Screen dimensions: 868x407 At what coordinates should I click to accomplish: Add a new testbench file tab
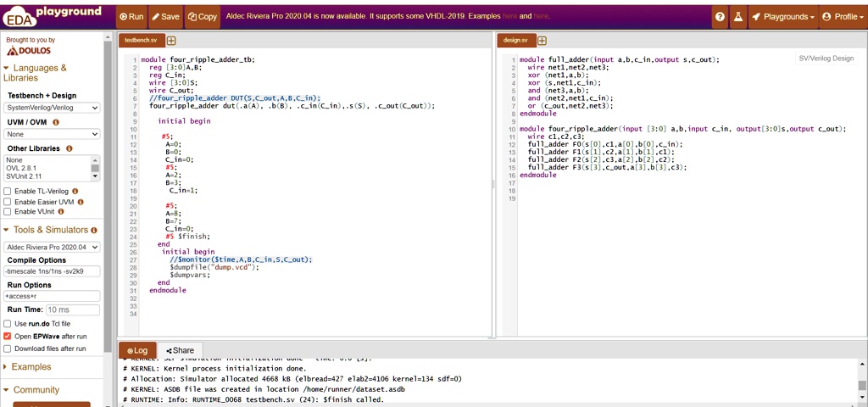click(172, 41)
